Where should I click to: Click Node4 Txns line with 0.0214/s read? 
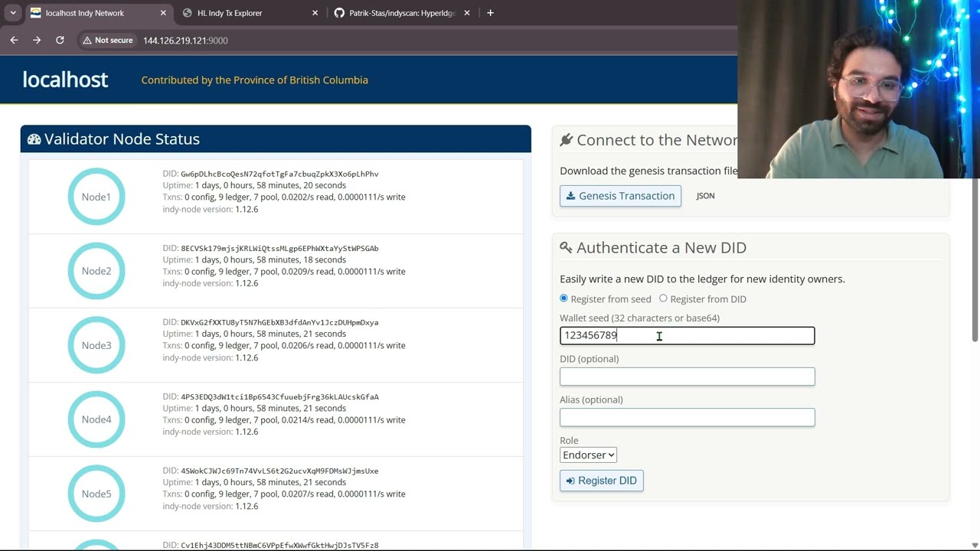tap(284, 419)
